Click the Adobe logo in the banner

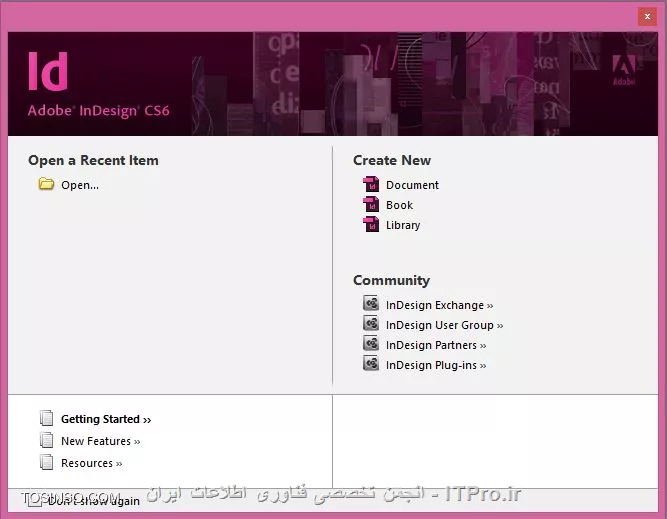click(624, 69)
